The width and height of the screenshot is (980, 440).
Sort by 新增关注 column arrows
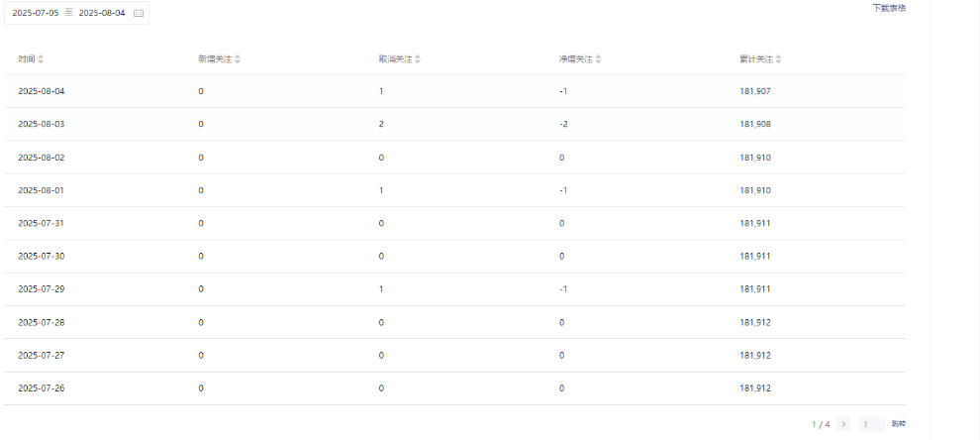click(x=238, y=59)
